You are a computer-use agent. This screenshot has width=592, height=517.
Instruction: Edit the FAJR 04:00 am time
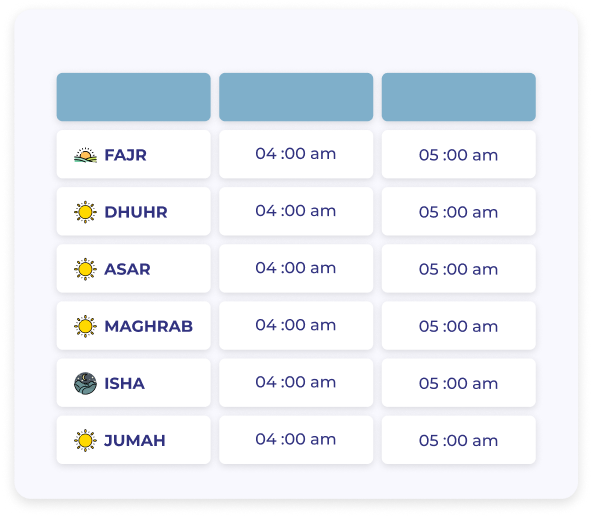coord(296,154)
